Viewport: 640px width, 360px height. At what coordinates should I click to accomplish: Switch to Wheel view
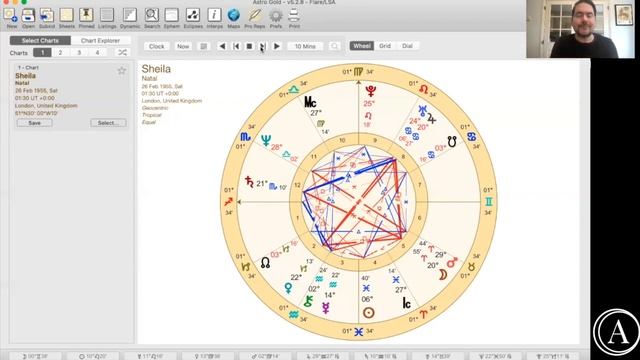click(362, 46)
